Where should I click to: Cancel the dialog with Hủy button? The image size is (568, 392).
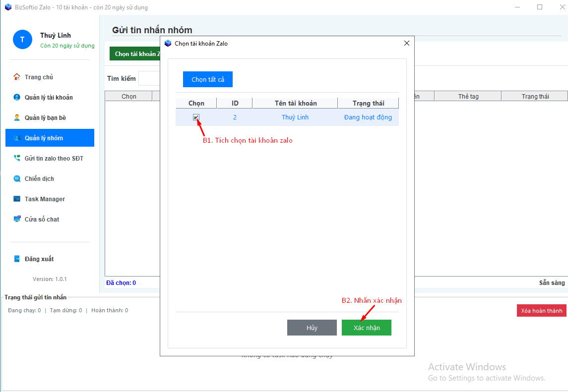[x=312, y=328]
